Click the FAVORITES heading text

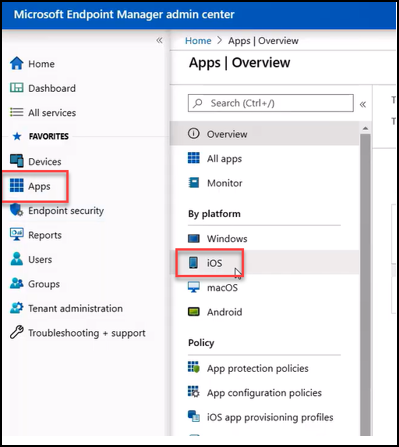[49, 136]
